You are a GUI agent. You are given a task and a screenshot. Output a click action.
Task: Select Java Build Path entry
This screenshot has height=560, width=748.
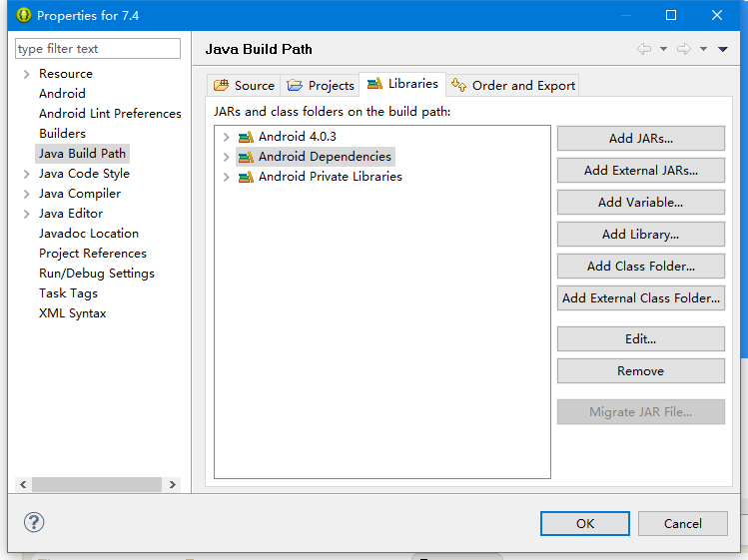tap(82, 154)
